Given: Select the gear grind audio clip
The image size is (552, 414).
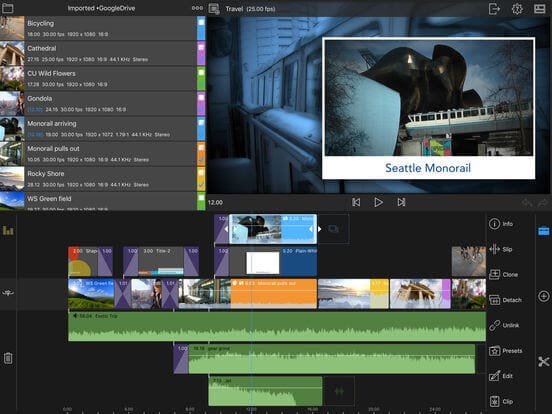Looking at the screenshot, I should coord(332,359).
